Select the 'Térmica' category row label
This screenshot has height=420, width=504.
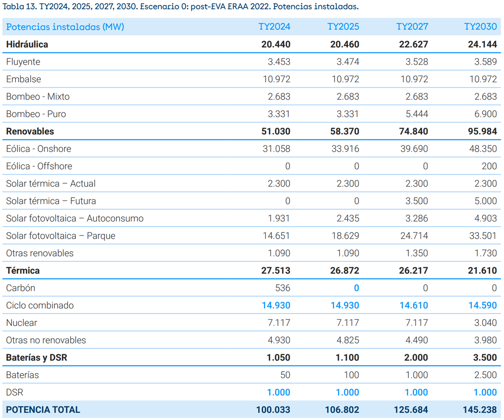point(23,271)
